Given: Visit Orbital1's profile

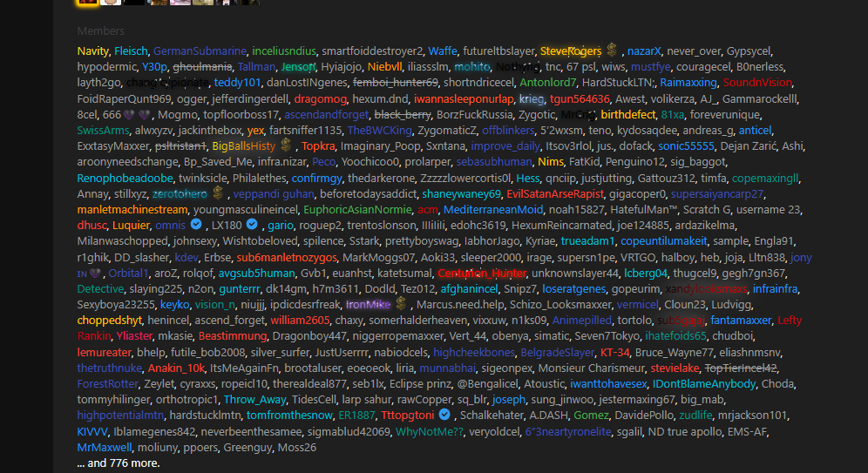Looking at the screenshot, I should click(128, 274).
